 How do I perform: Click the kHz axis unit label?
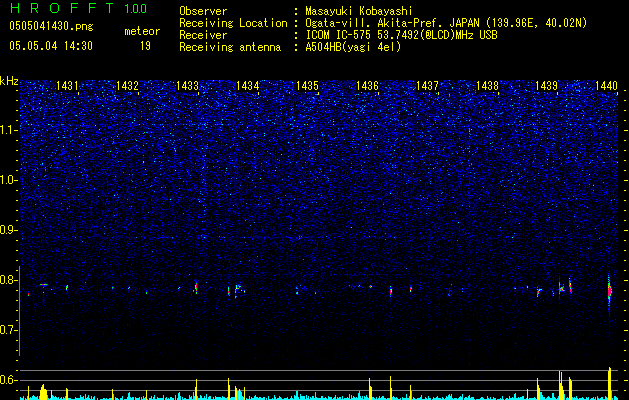click(9, 81)
